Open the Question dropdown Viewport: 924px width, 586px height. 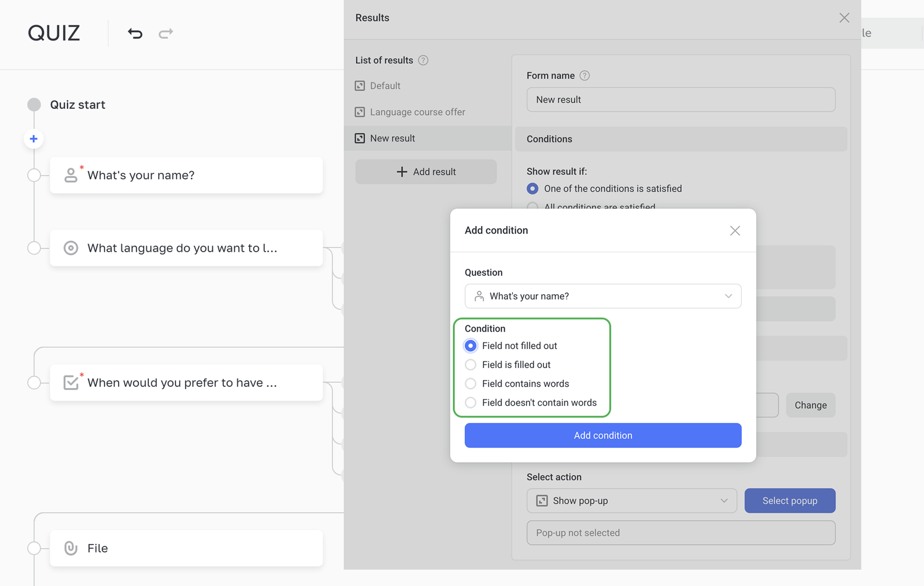[603, 296]
